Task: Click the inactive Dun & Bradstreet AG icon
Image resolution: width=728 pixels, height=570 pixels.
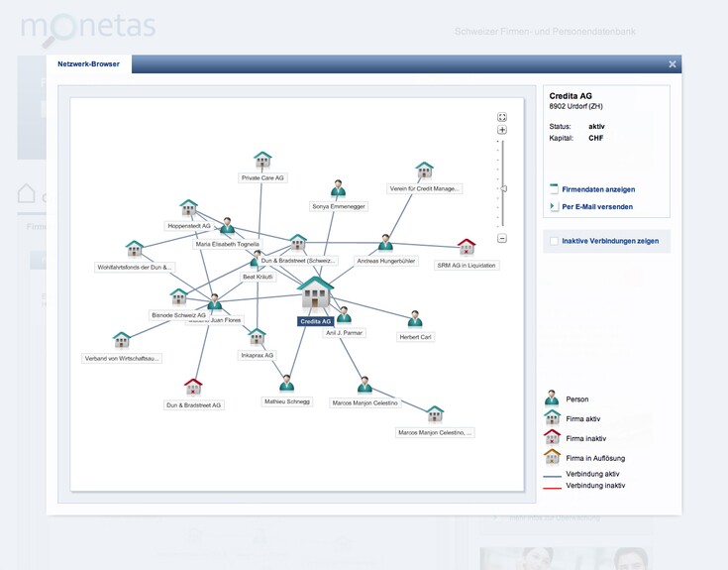Action: click(193, 388)
